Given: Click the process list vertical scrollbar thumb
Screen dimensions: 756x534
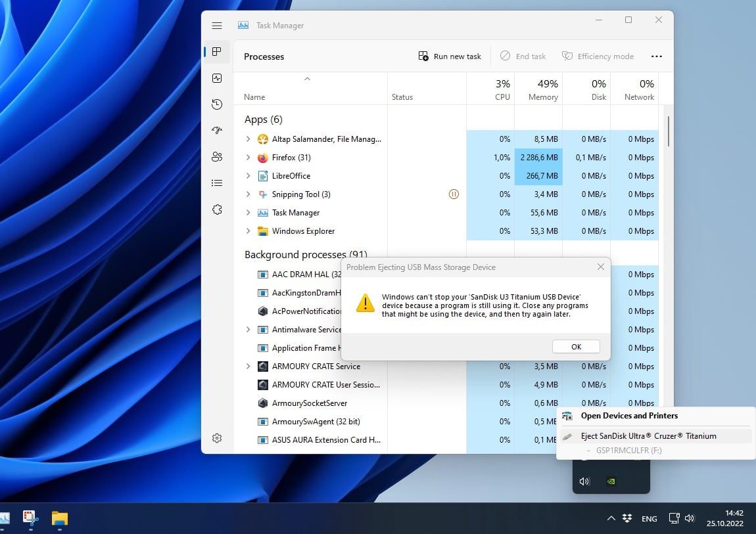Looking at the screenshot, I should point(669,131).
